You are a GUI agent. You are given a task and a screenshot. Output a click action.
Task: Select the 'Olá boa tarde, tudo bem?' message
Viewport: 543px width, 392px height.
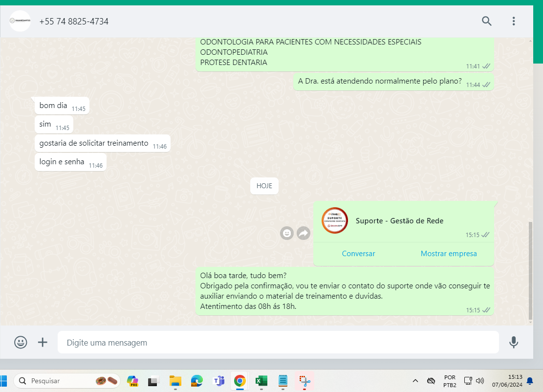coord(345,291)
